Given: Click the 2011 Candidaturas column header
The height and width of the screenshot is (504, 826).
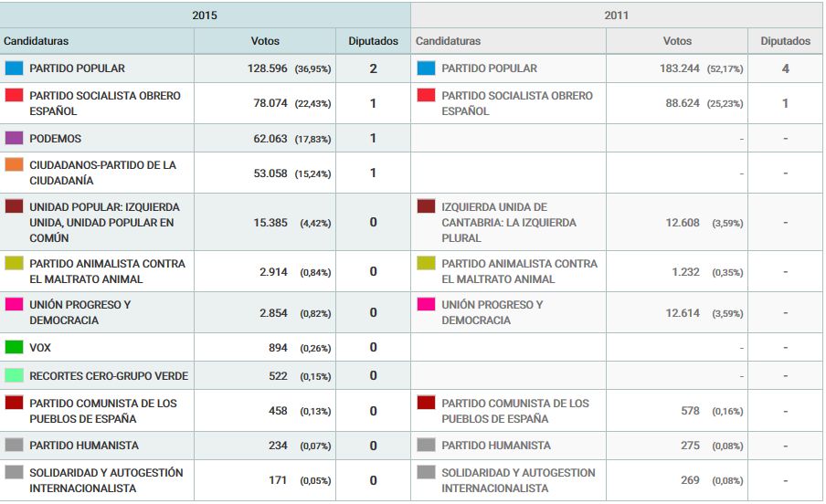Looking at the screenshot, I should pyautogui.click(x=508, y=41).
